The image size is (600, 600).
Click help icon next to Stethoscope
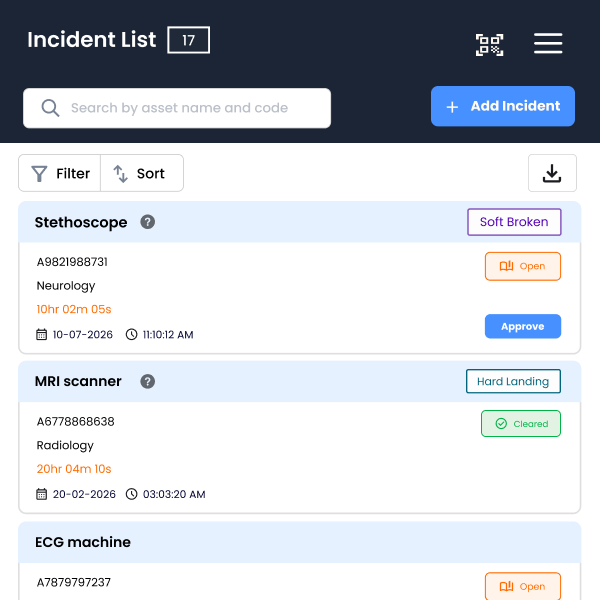(148, 222)
